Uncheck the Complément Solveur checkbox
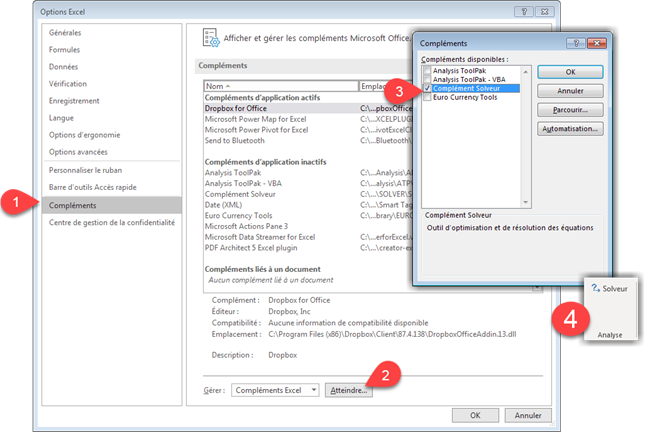The height and width of the screenshot is (432, 645). 428,88
